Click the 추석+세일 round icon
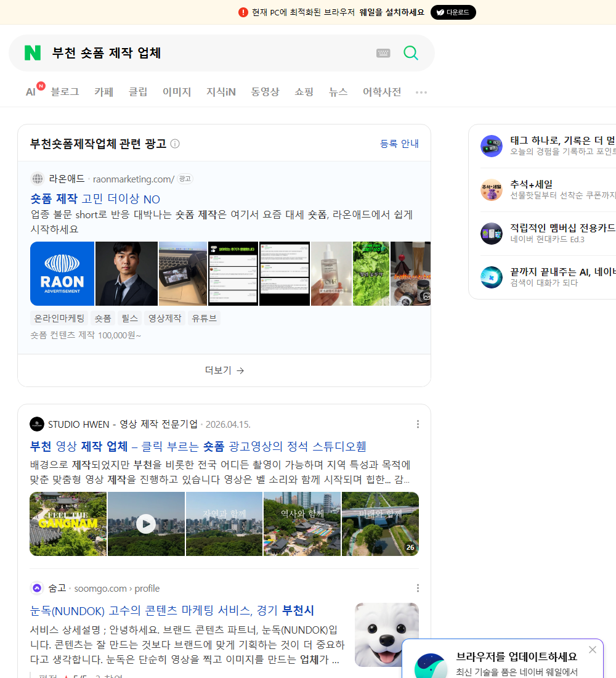Screen dimensions: 616x678 point(492,190)
